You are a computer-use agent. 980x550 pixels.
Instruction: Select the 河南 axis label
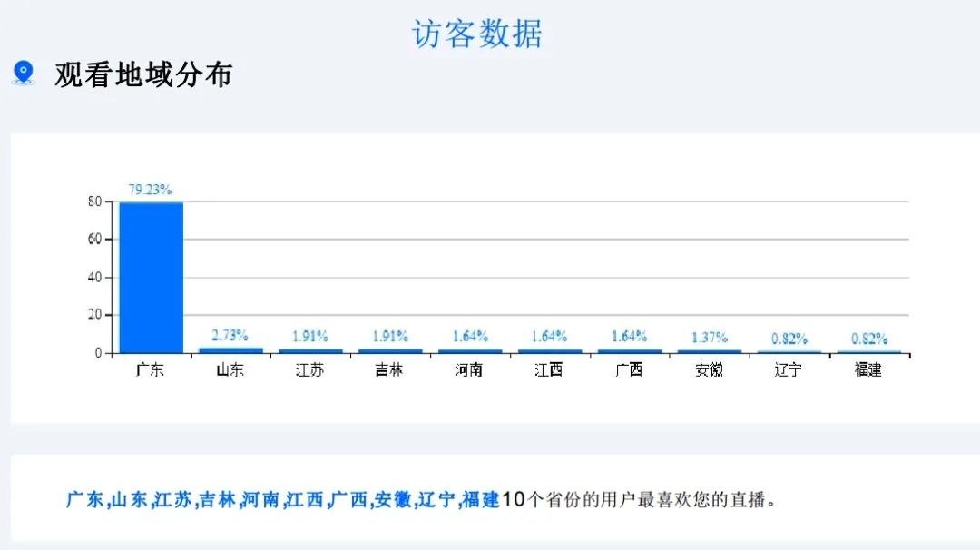(x=469, y=370)
